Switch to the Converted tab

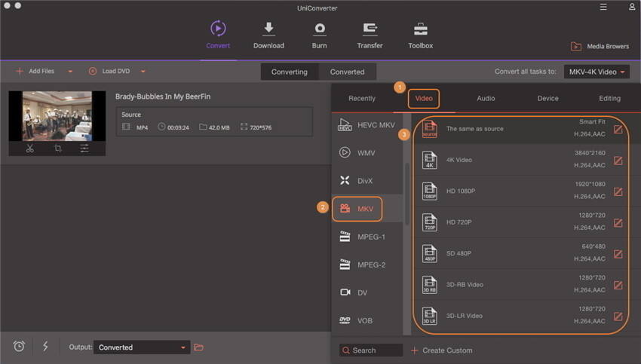click(347, 72)
